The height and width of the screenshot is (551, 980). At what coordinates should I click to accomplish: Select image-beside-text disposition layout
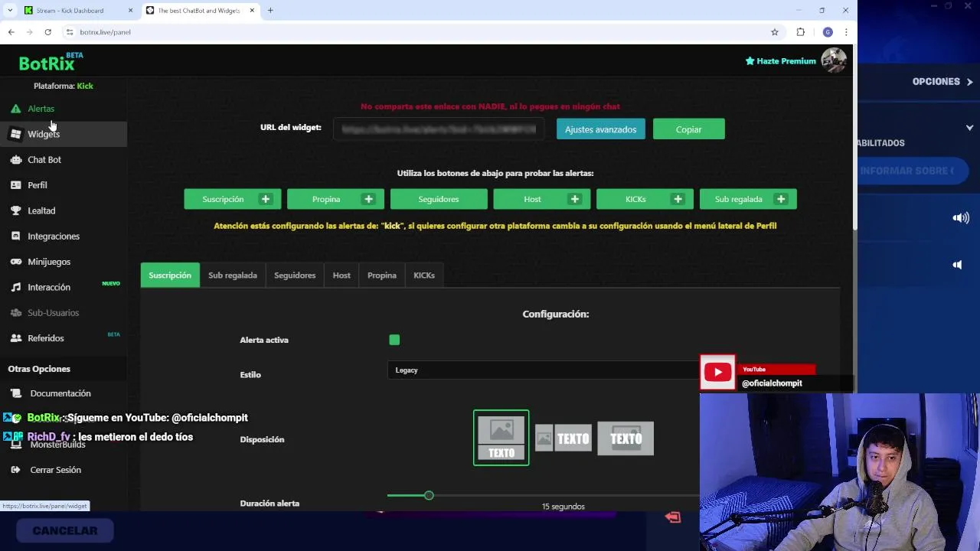click(563, 439)
